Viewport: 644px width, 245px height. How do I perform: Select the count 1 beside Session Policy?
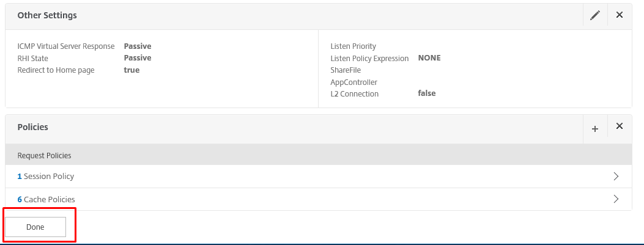(x=20, y=177)
